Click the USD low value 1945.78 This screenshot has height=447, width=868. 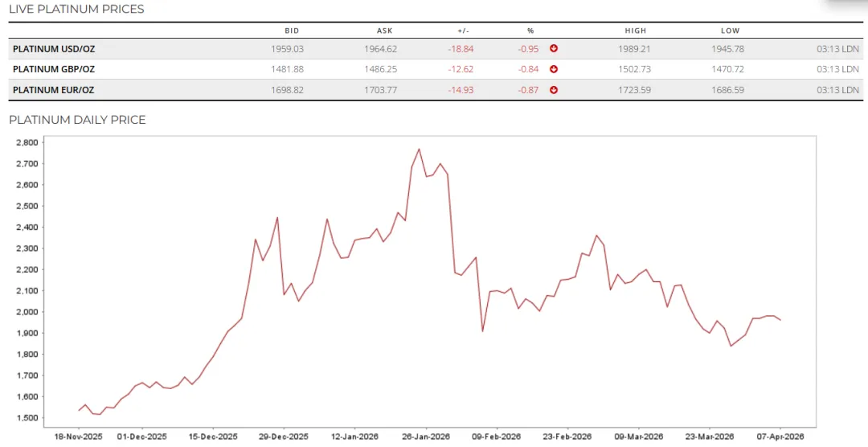point(727,49)
